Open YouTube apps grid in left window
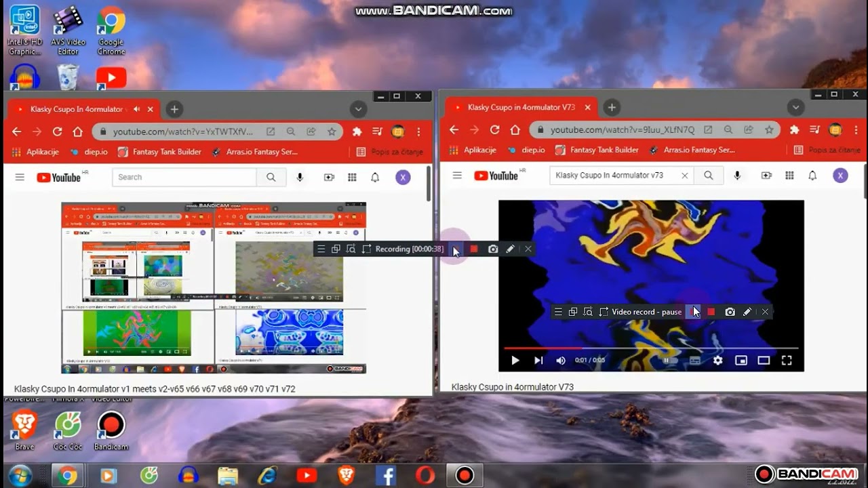 tap(352, 177)
